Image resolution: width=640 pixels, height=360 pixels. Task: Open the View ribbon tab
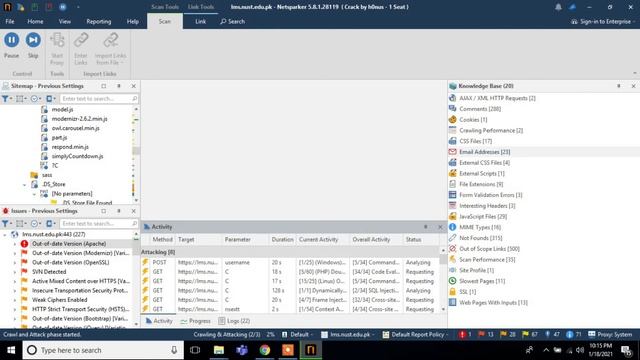coord(64,22)
